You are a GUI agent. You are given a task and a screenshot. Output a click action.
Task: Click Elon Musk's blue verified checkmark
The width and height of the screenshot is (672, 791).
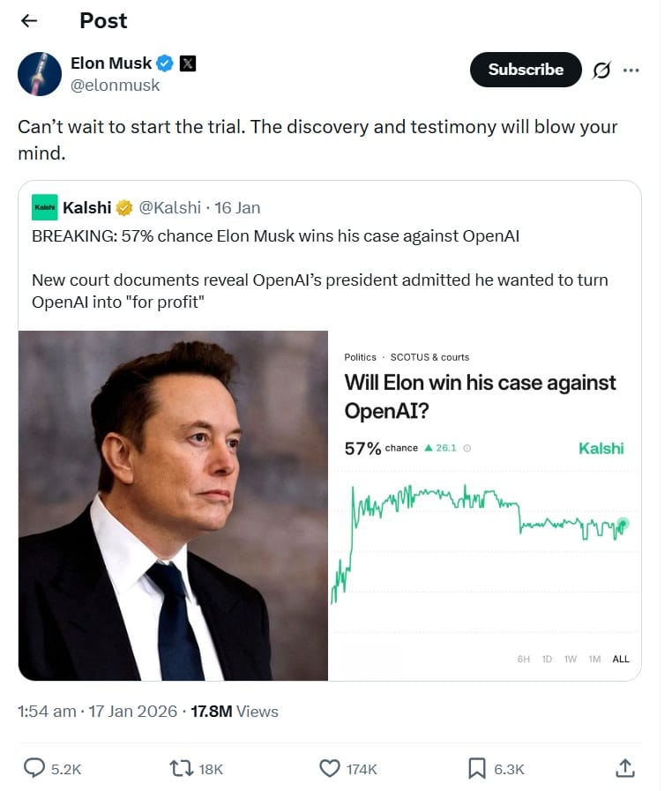click(x=164, y=63)
